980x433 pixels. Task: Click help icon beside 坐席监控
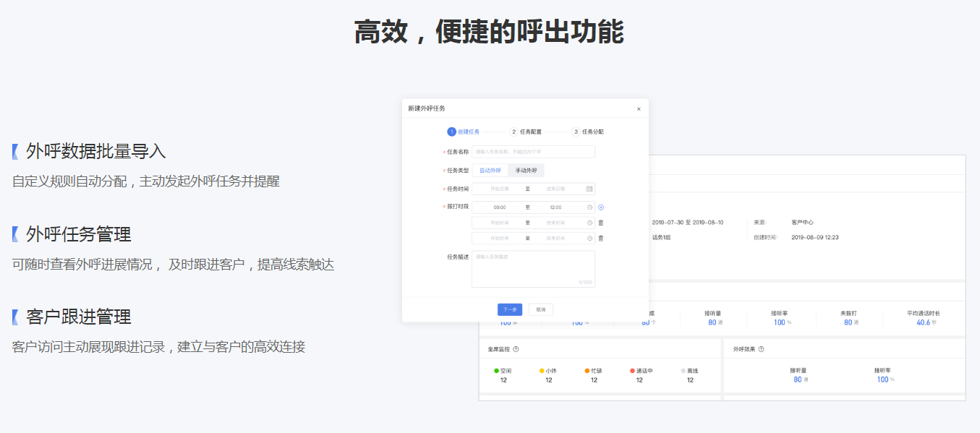[516, 349]
